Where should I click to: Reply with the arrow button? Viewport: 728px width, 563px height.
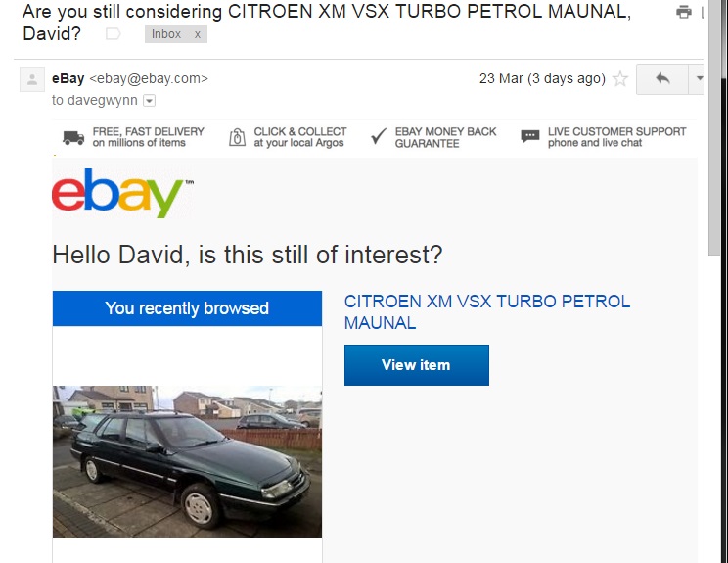(662, 79)
